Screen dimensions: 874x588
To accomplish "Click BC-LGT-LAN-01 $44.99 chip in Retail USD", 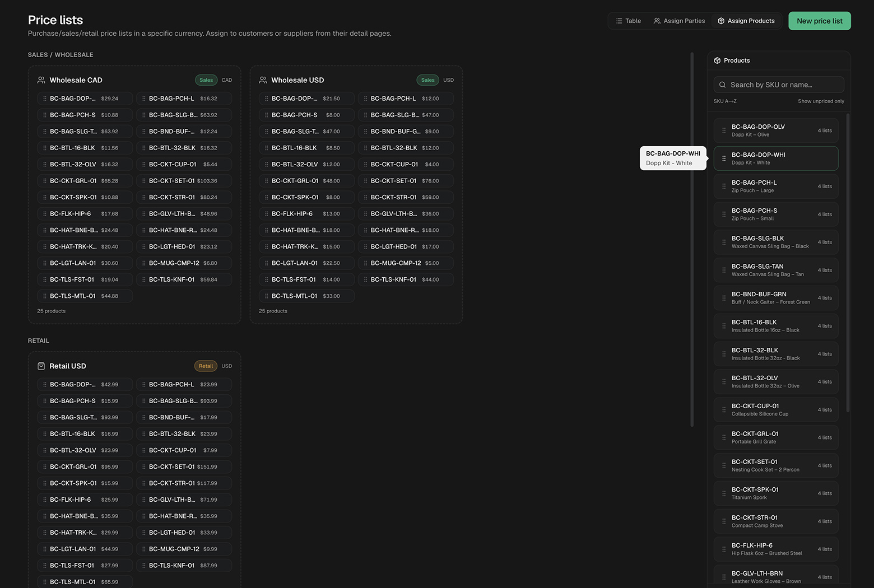I will (85, 549).
